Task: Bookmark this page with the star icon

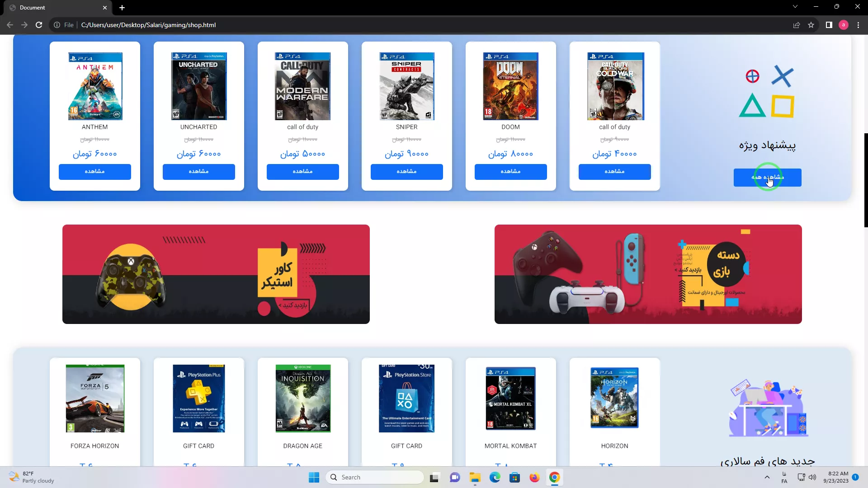Action: click(x=811, y=25)
